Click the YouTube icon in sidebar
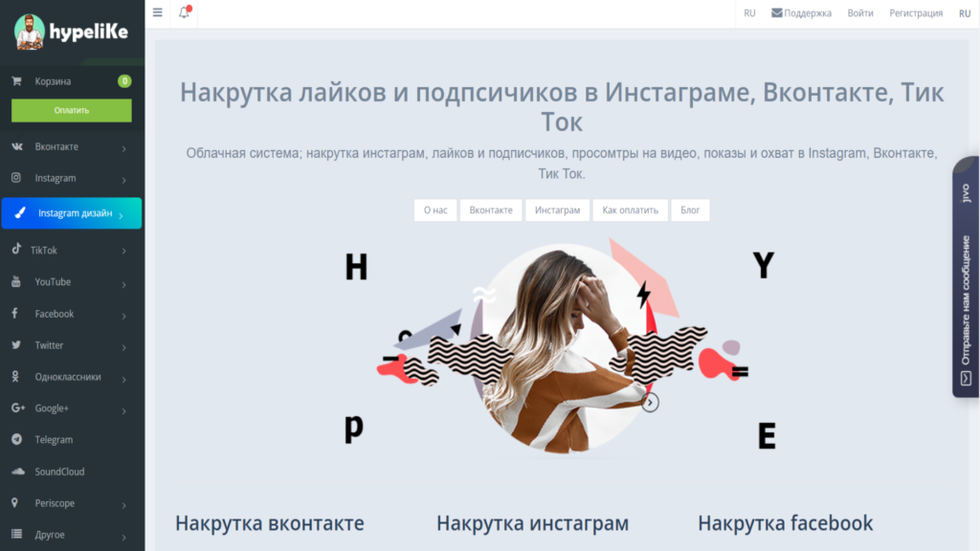 pyautogui.click(x=16, y=282)
